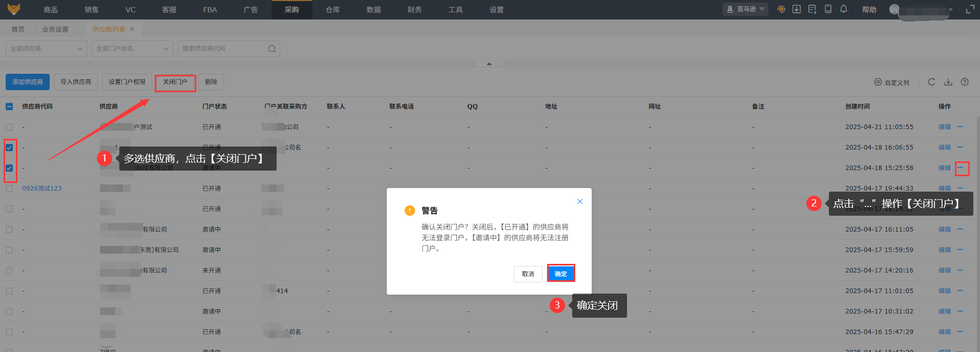
Task: Click 帮助 in the header
Action: (x=869, y=9)
